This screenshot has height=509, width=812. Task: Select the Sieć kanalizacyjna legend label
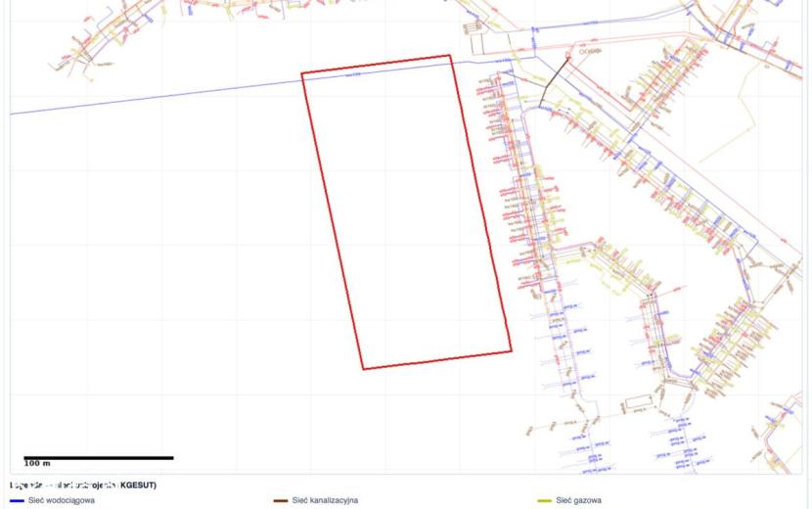point(325,501)
